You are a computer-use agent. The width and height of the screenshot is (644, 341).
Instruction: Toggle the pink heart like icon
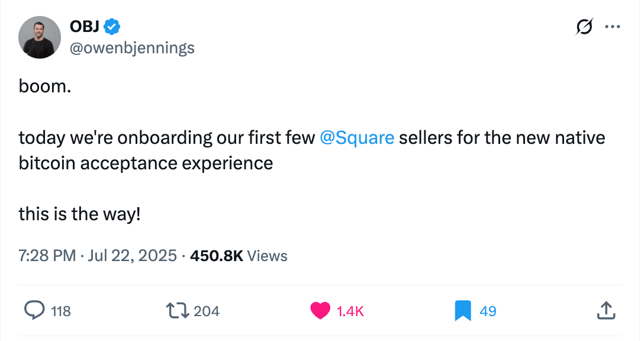pyautogui.click(x=320, y=311)
